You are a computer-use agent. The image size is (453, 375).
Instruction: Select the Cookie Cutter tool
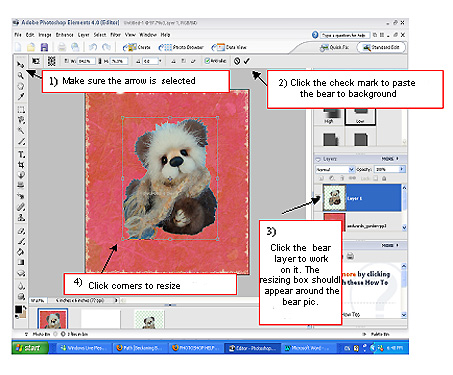[x=21, y=175]
